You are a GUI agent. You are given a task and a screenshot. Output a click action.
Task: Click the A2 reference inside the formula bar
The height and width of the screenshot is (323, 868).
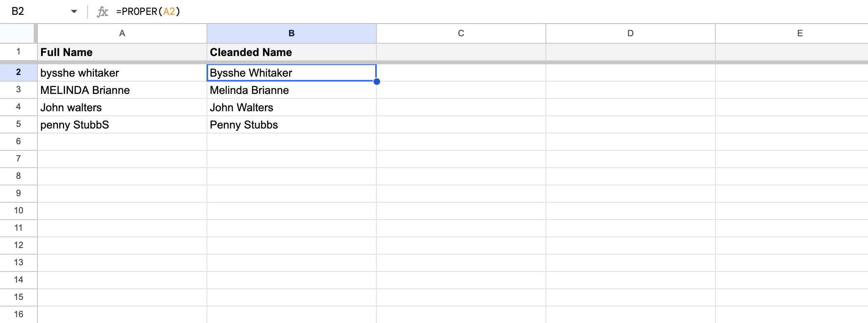coord(169,12)
